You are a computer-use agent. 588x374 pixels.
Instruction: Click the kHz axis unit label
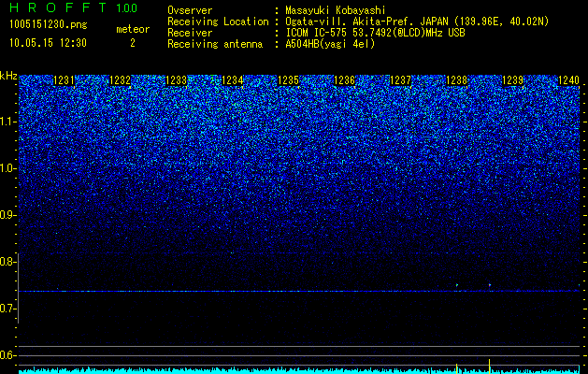8,76
